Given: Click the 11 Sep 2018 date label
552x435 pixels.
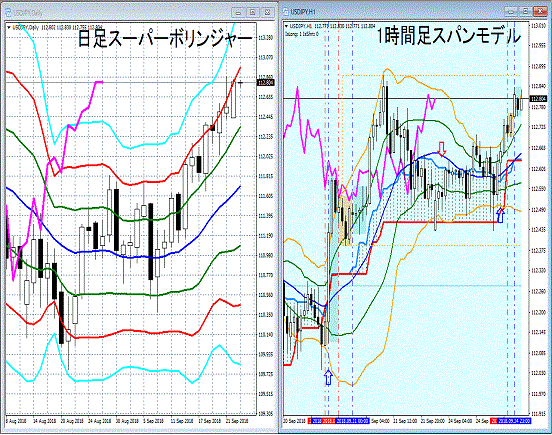Looking at the screenshot, I should point(182,421).
